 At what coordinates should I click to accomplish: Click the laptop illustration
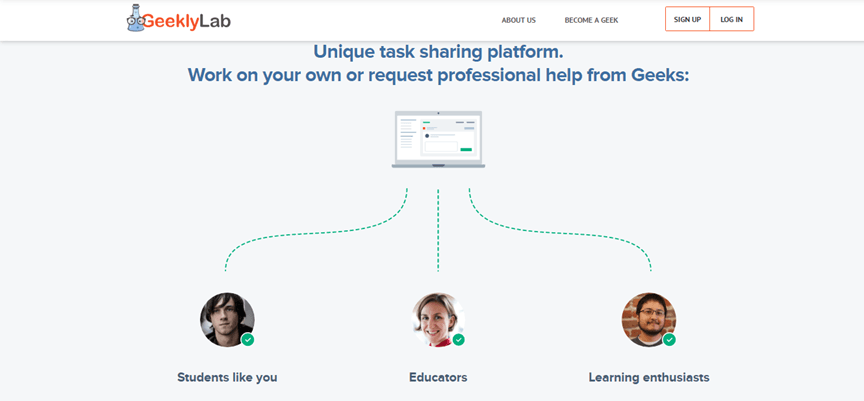pos(439,139)
